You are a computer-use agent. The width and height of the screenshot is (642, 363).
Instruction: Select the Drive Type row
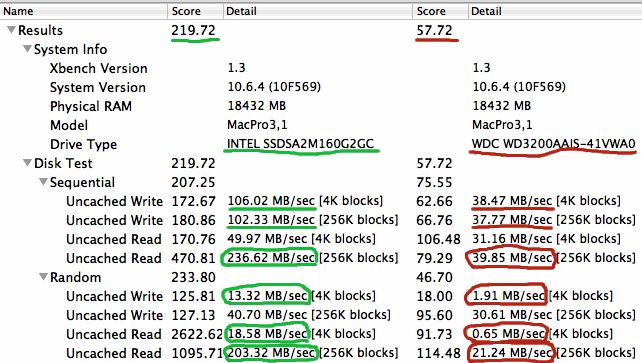point(321,144)
